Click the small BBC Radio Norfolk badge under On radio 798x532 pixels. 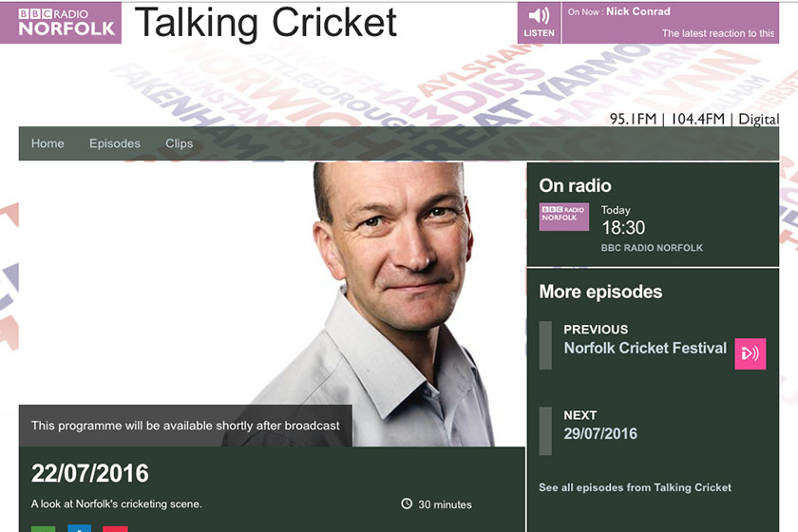(x=564, y=217)
